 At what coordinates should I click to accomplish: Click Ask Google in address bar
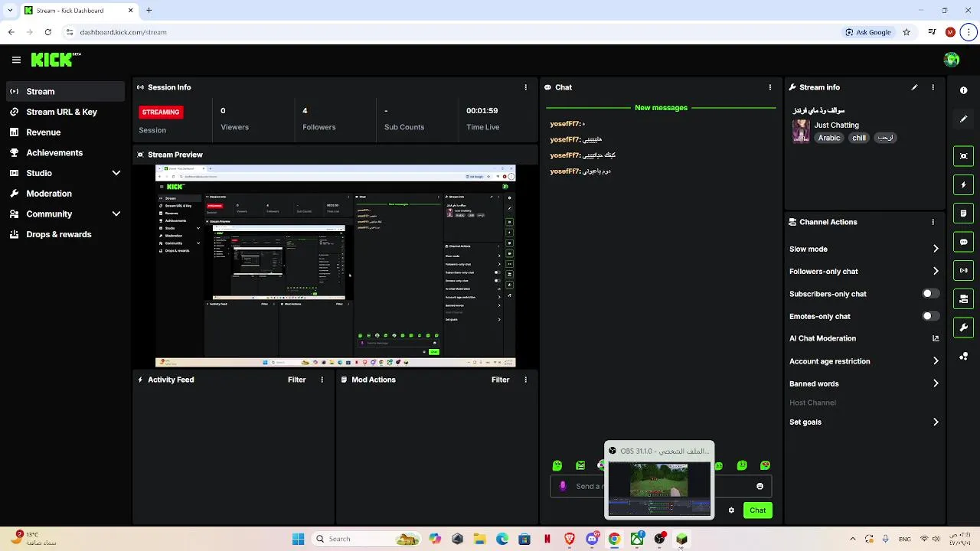[x=868, y=32]
